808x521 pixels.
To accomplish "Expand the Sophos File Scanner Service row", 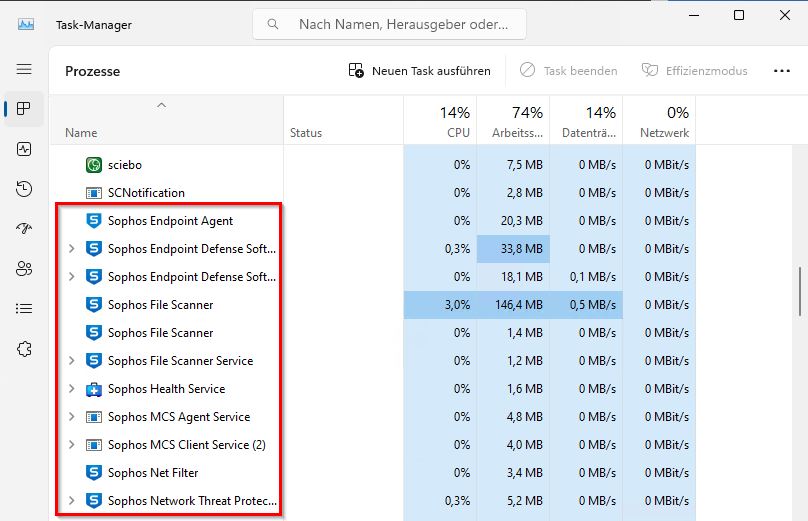I will coord(71,361).
